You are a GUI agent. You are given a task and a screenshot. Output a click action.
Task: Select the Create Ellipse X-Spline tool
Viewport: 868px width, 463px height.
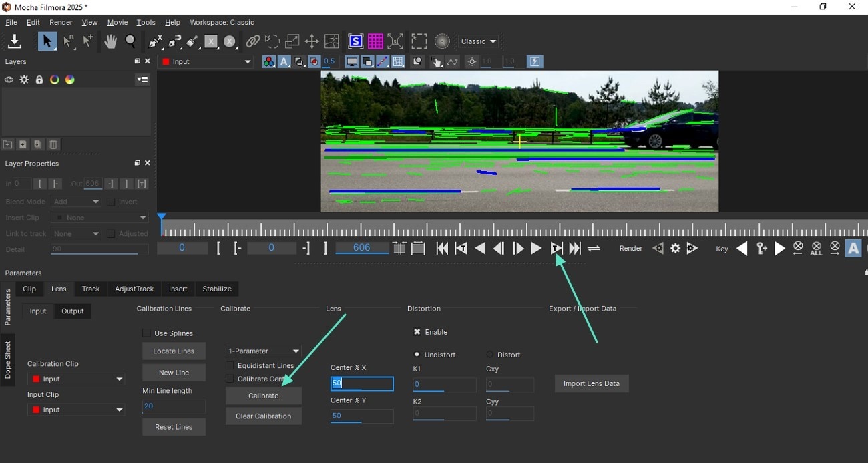pyautogui.click(x=230, y=41)
